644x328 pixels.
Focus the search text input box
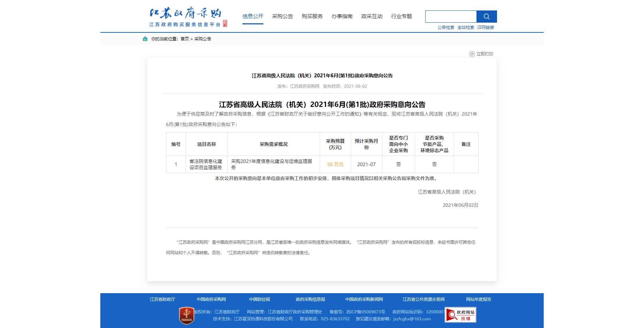pyautogui.click(x=451, y=16)
